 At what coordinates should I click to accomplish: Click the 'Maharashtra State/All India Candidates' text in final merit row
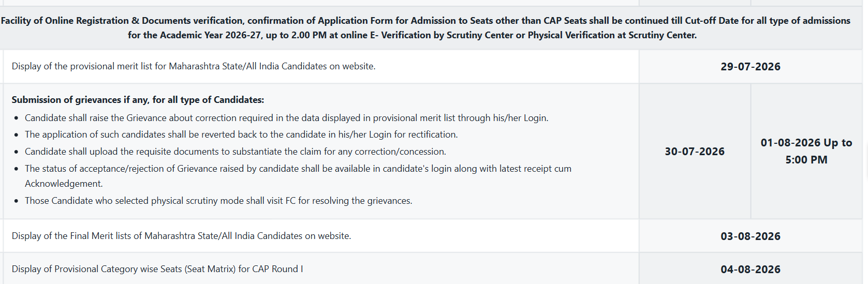coord(223,236)
